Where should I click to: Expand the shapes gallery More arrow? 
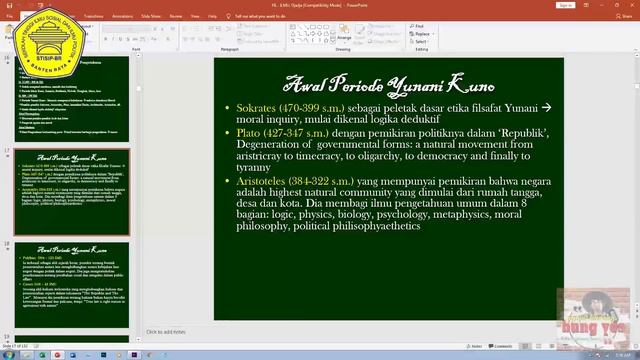(x=333, y=41)
